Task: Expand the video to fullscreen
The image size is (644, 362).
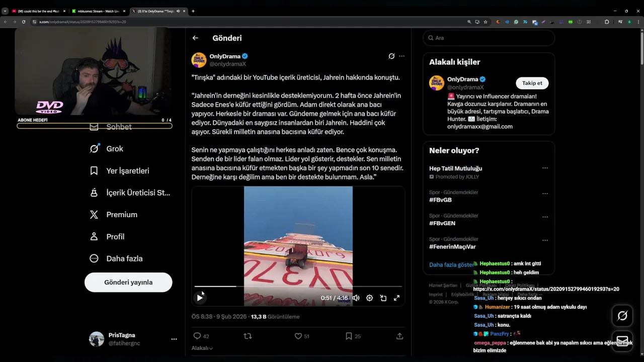Action: tap(396, 298)
